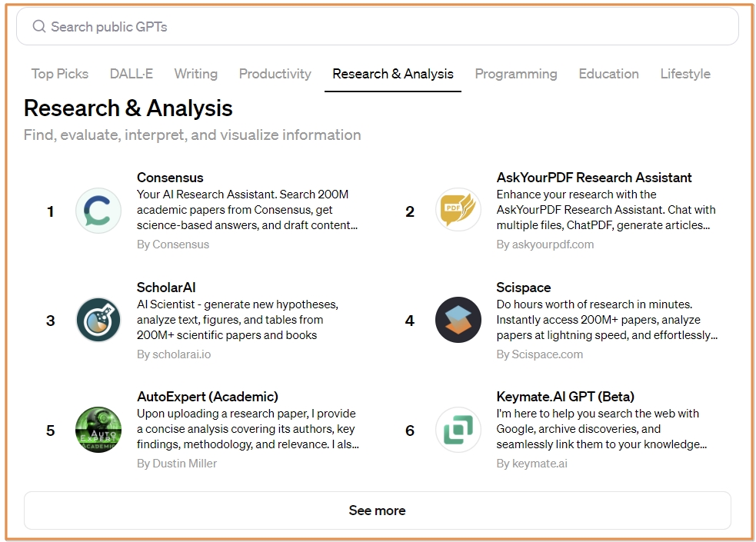Viewport: 756px width, 542px height.
Task: Open the Scispace title
Action: [x=523, y=287]
